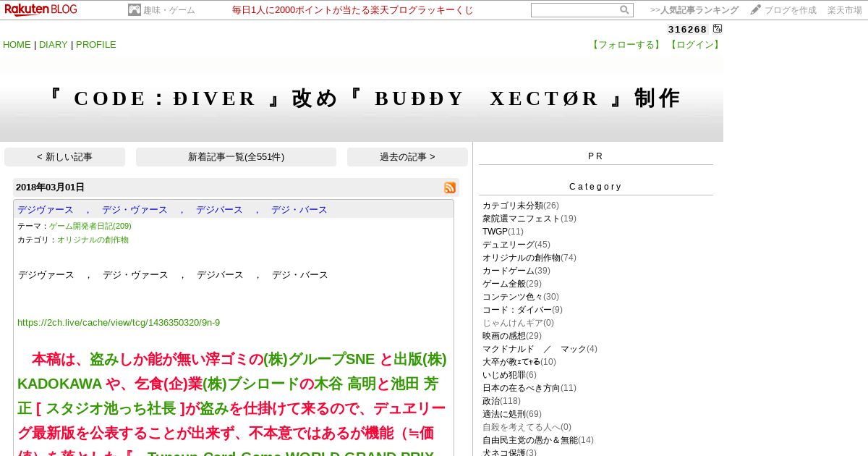Open the 楽天ブログラッキーくじ promotion link
This screenshot has height=456, width=868.
click(353, 10)
